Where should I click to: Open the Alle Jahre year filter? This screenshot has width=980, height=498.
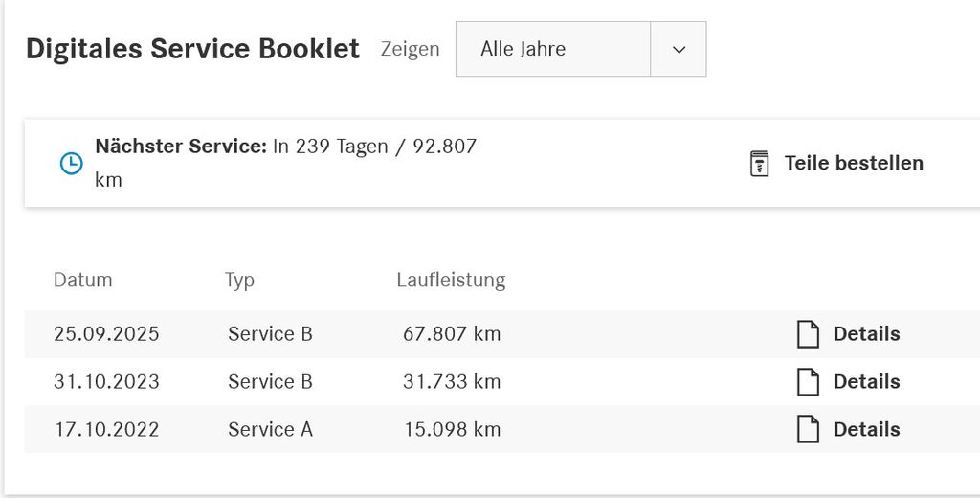coord(552,49)
